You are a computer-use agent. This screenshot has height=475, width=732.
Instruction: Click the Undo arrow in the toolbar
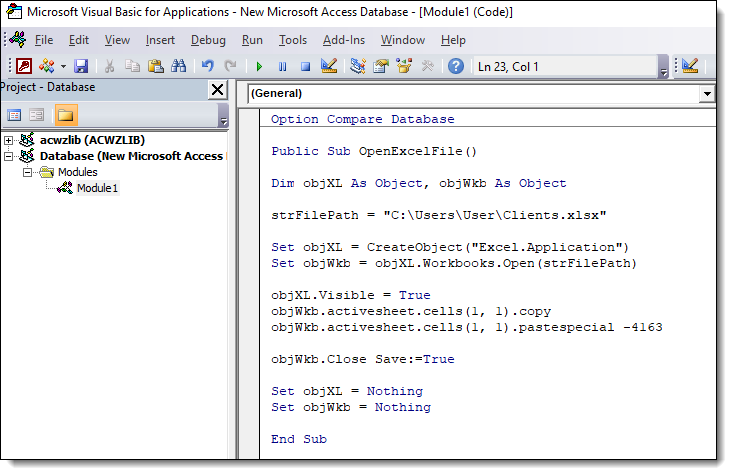click(208, 66)
